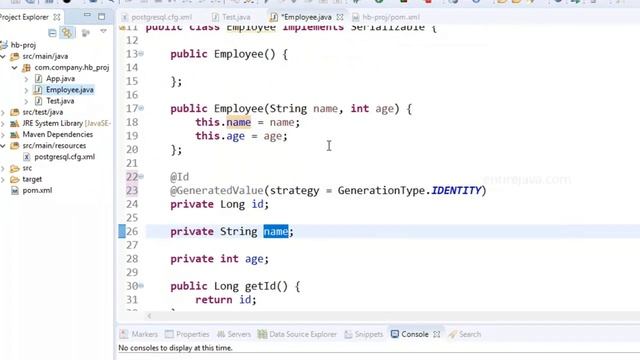Fold the Employee() constructor at line 13
This screenshot has width=640, height=360.
pos(141,53)
